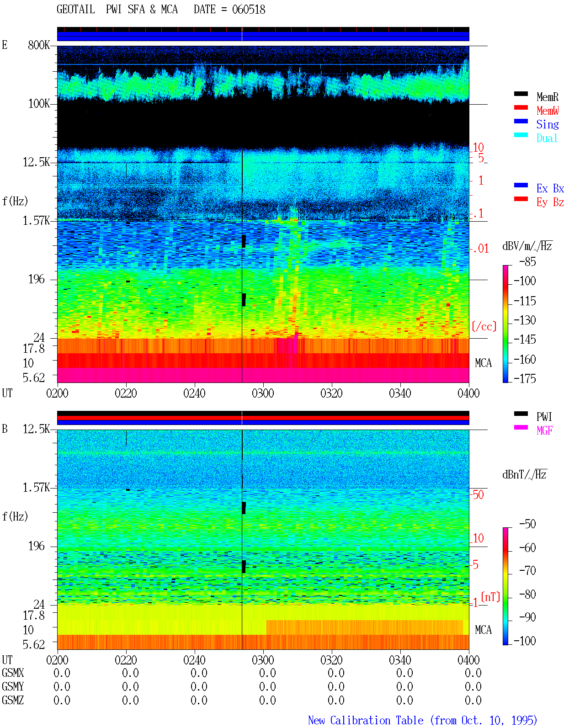Screen dimensions: 585x728
Task: Click the "dBV/m/√Hz" unit label
Action: tap(527, 246)
